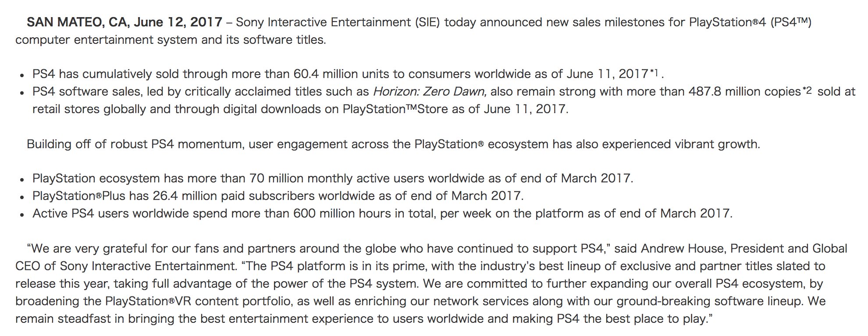Click the '26.4 million paid subscribers' text
Screen dimensions: 868x336
click(x=234, y=196)
